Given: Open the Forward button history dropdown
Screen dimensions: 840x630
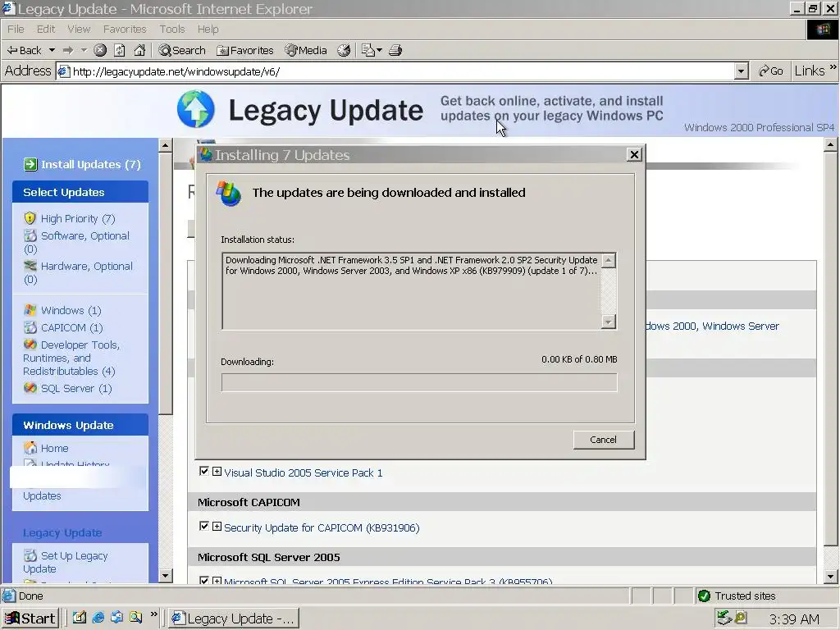Looking at the screenshot, I should point(84,50).
